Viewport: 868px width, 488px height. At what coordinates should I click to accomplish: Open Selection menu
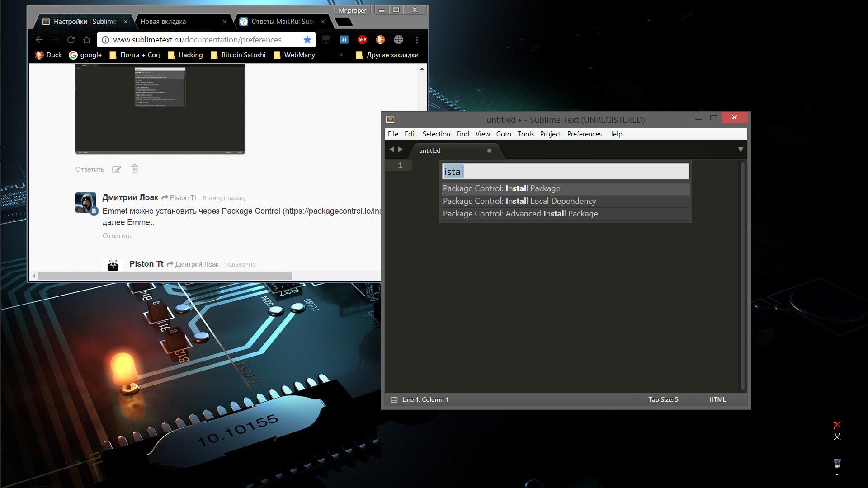click(x=436, y=134)
